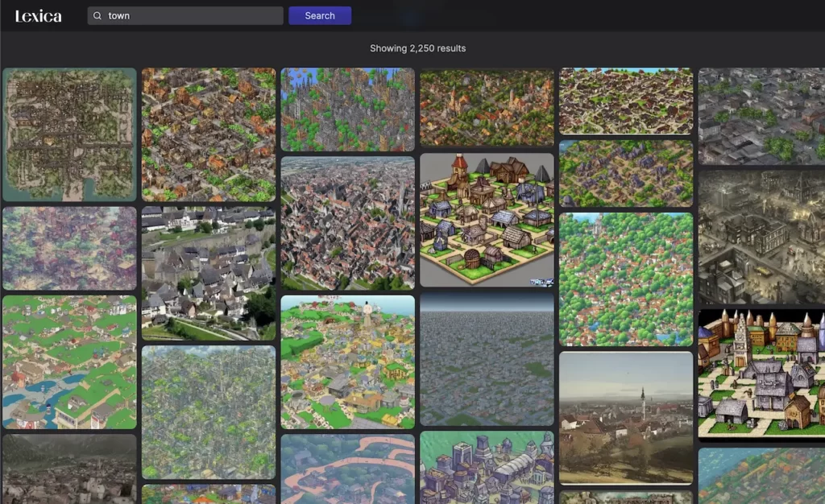Open the wide brown-roof town under blue sky
825x504 pixels.
coord(626,101)
